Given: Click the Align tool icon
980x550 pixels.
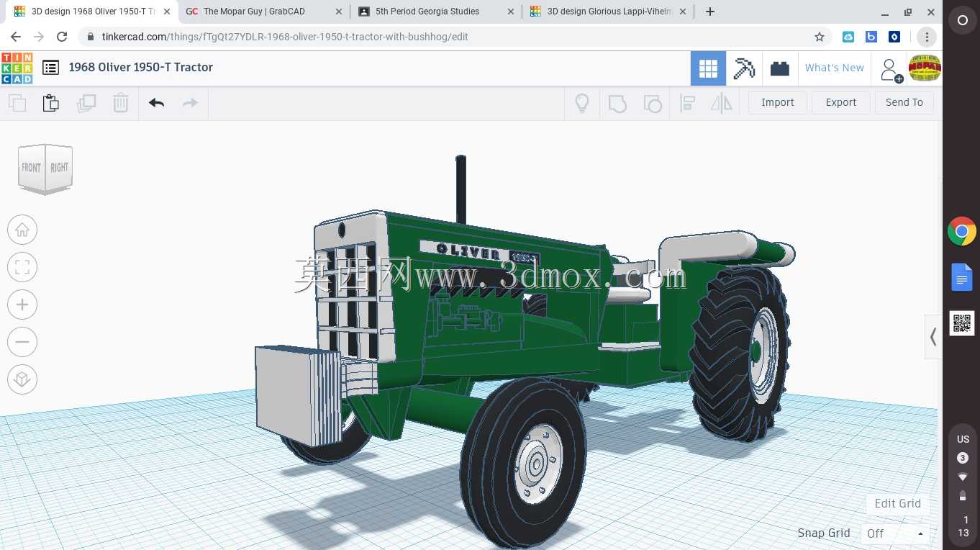Looking at the screenshot, I should click(x=687, y=103).
